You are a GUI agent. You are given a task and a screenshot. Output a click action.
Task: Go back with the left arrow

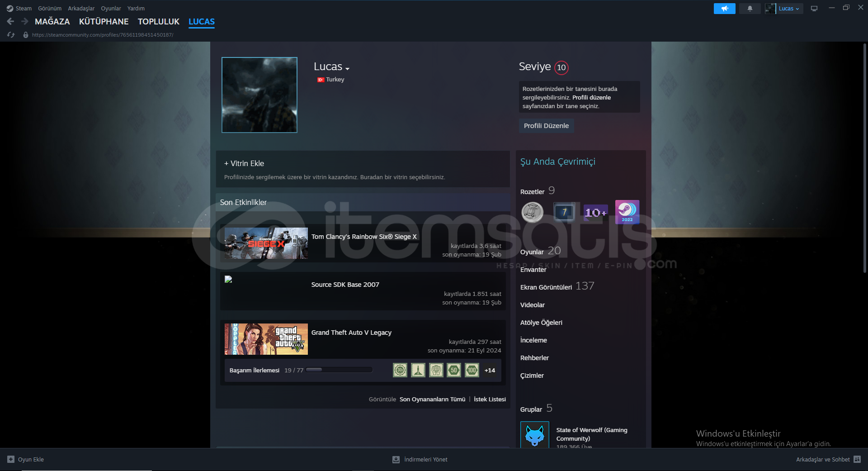[x=10, y=21]
